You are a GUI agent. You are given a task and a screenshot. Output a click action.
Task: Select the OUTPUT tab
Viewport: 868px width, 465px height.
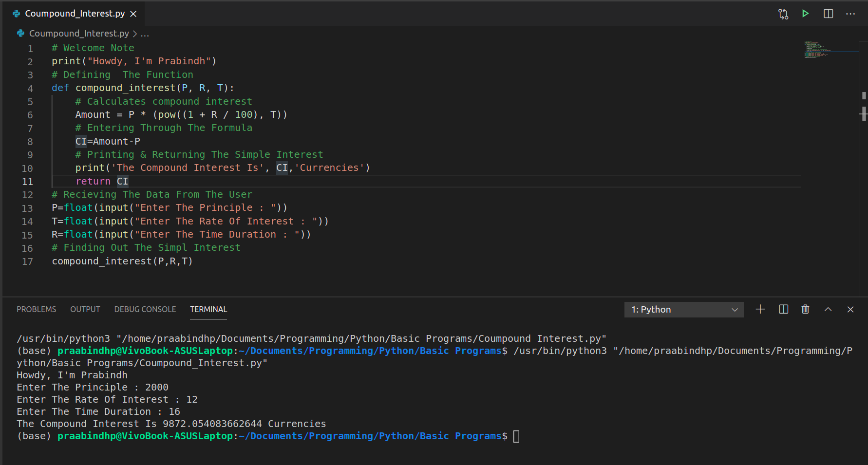[x=85, y=309]
